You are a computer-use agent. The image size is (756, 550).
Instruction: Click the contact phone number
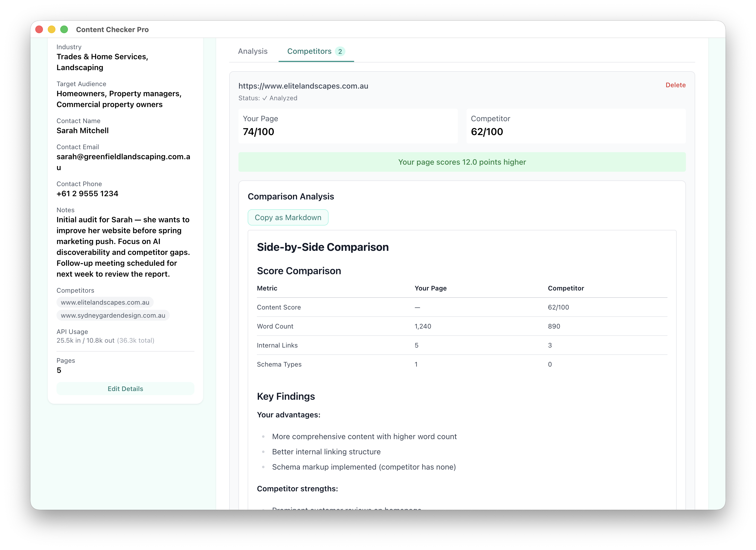point(87,194)
